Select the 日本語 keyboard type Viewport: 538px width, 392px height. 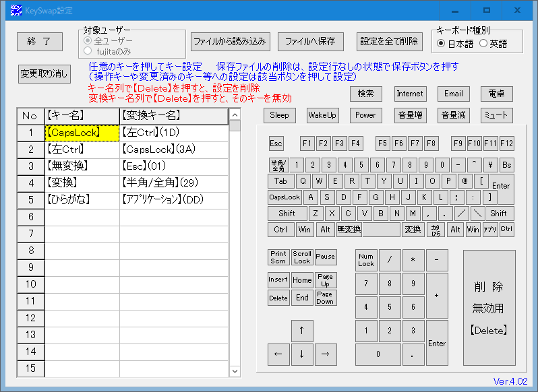click(441, 44)
